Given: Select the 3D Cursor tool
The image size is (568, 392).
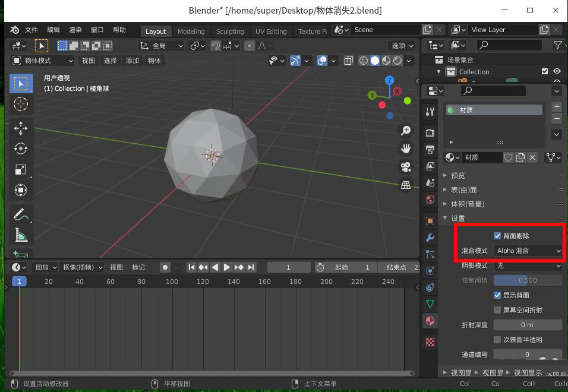Looking at the screenshot, I should pyautogui.click(x=21, y=105).
